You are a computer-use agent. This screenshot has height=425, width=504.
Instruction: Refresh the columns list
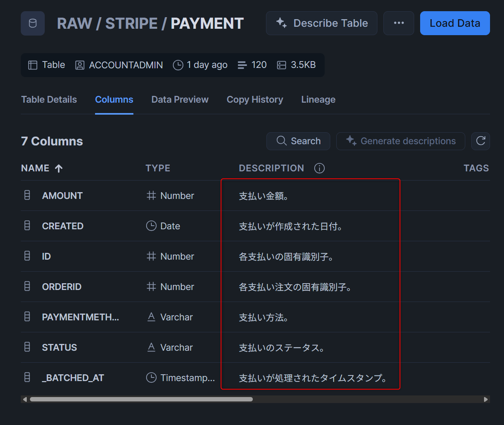pyautogui.click(x=480, y=141)
